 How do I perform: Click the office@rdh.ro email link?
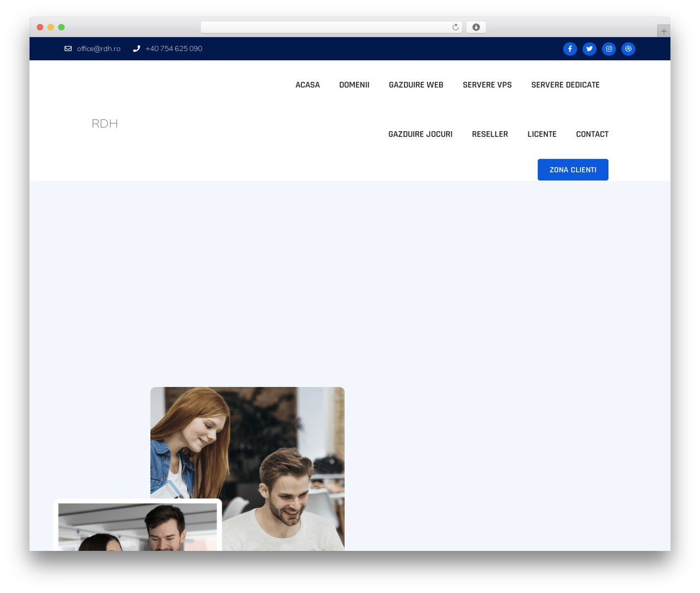coord(98,49)
